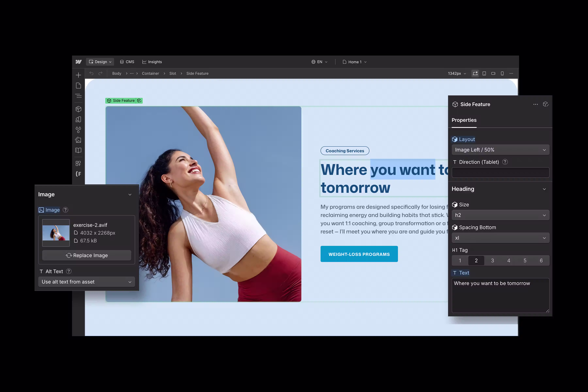Open the Insights tab
The height and width of the screenshot is (392, 588).
pyautogui.click(x=152, y=62)
